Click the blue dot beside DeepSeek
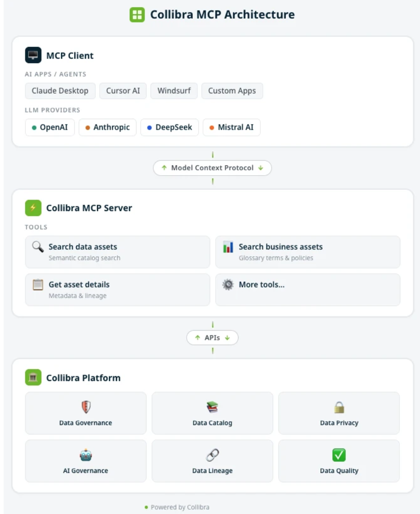Screen dimensions: 420x514 pyautogui.click(x=149, y=127)
